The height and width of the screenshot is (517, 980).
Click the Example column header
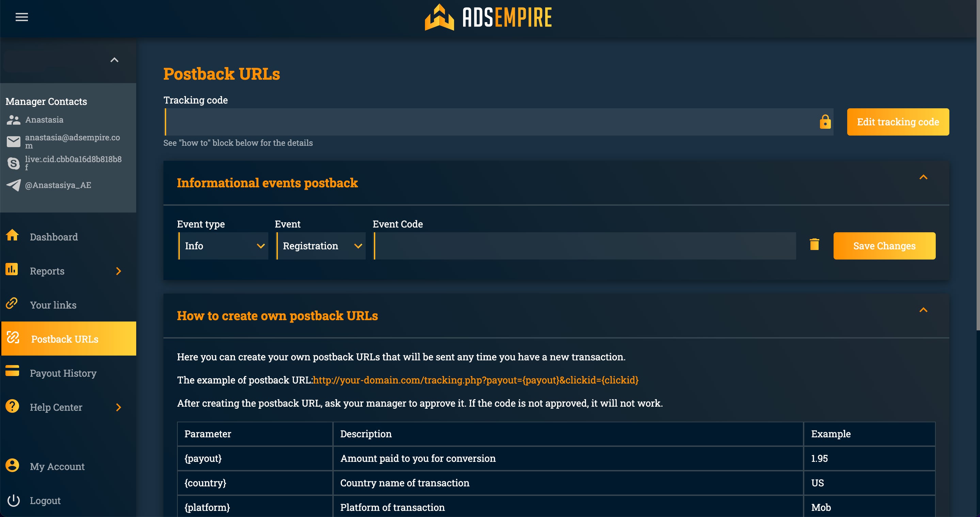coord(869,434)
